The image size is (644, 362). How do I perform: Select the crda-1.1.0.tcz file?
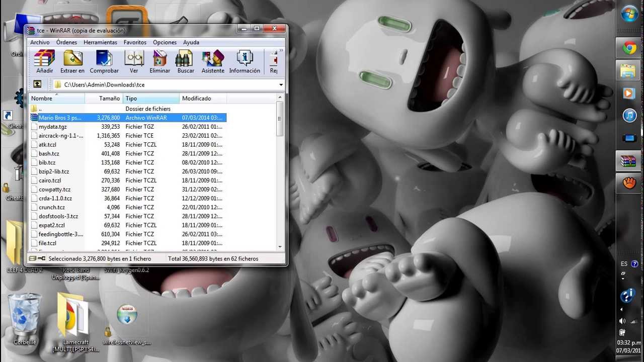(x=128, y=199)
